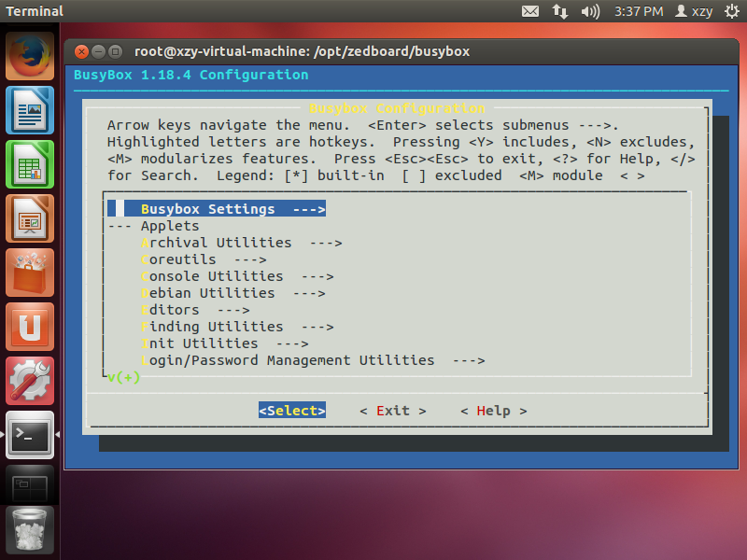Open the Trash icon
This screenshot has height=560, width=747.
tap(30, 529)
